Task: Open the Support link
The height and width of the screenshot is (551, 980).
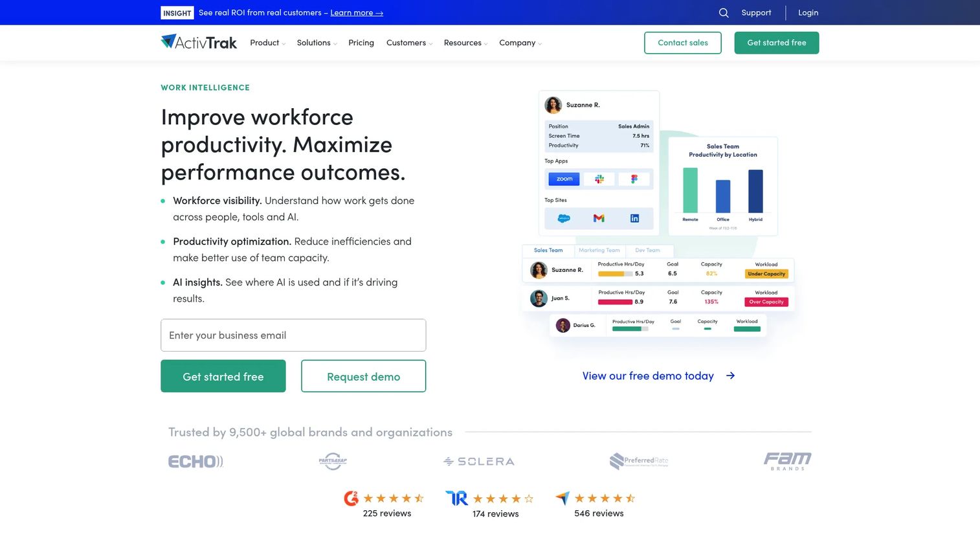Action: 756,13
